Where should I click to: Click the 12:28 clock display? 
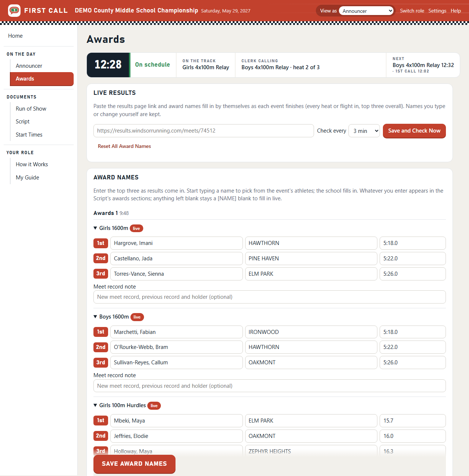tap(108, 65)
